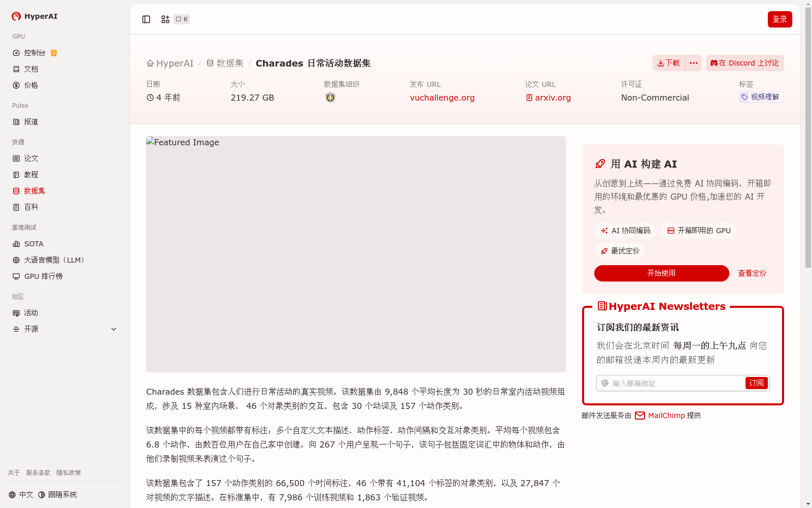Open the 查看定价 link

point(752,273)
